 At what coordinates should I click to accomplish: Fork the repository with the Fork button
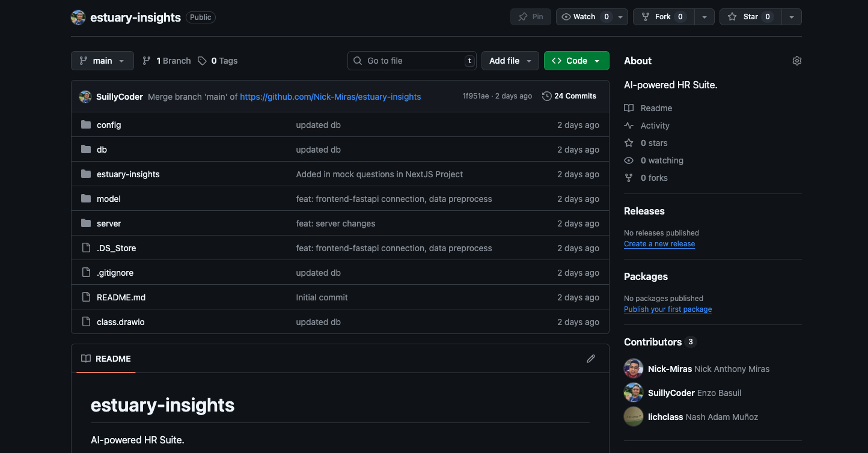tap(664, 17)
